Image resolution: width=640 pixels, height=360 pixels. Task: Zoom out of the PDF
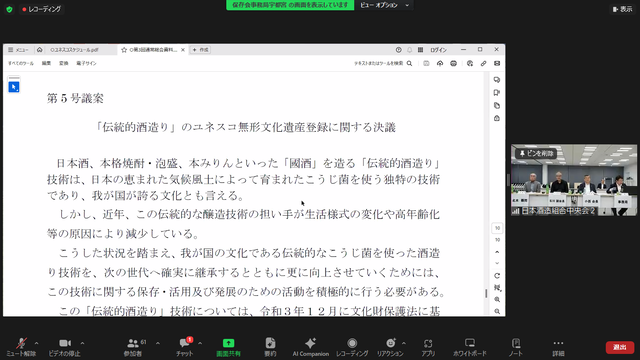click(497, 311)
